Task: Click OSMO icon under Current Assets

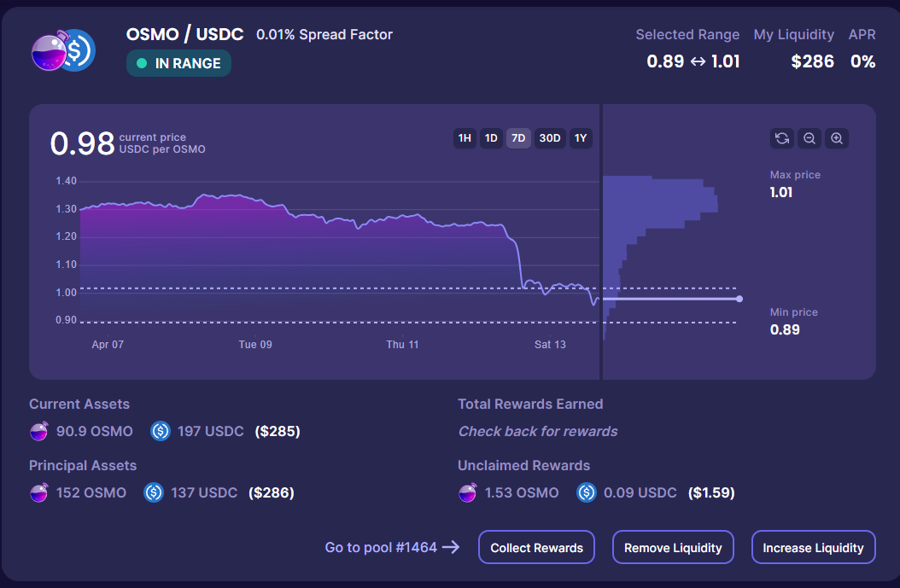Action: 39,431
